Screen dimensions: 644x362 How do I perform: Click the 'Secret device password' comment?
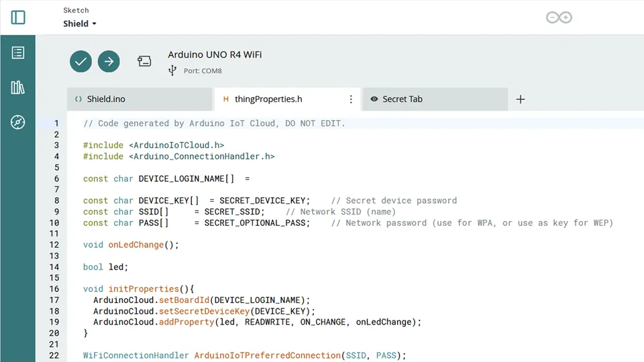pyautogui.click(x=394, y=200)
